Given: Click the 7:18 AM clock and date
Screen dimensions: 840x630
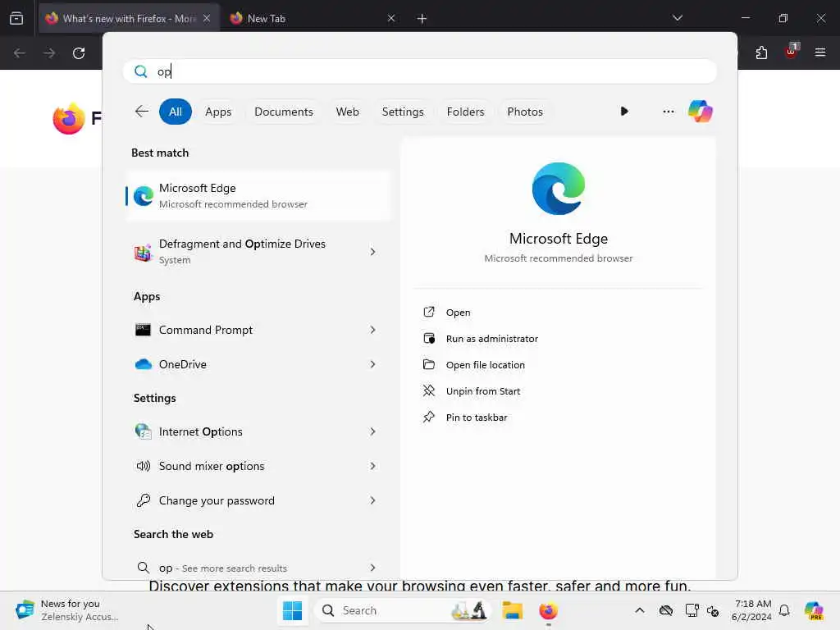Looking at the screenshot, I should 751,610.
